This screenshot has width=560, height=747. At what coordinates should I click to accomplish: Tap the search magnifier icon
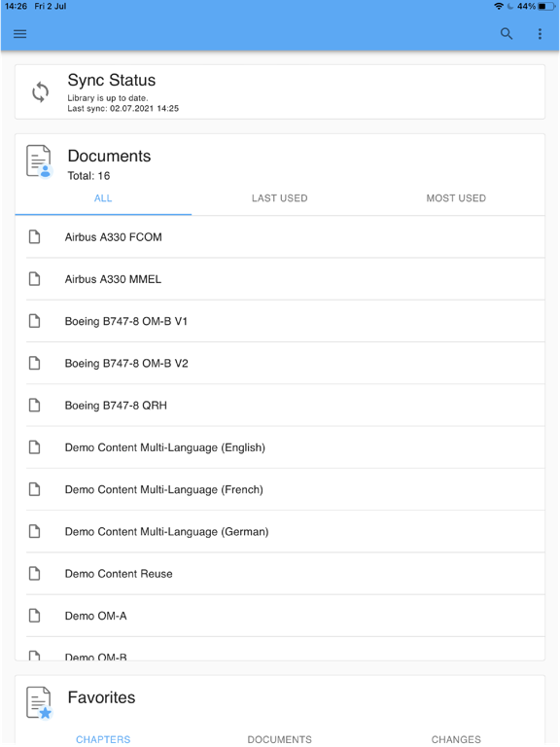click(507, 34)
